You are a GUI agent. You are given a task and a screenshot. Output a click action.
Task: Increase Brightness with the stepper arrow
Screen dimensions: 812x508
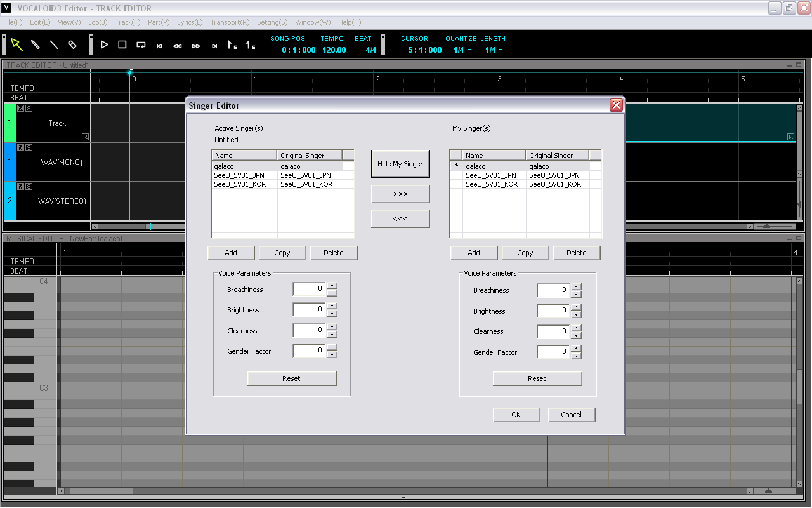click(333, 307)
